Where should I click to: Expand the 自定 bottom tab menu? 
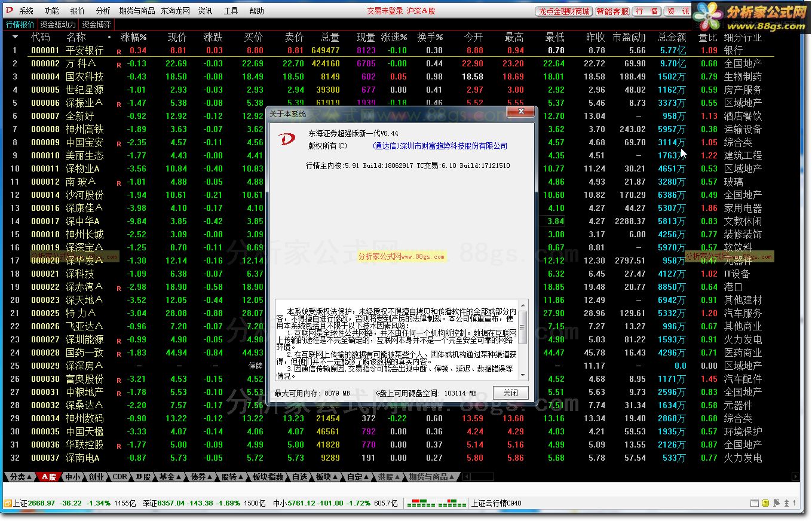coord(357,477)
